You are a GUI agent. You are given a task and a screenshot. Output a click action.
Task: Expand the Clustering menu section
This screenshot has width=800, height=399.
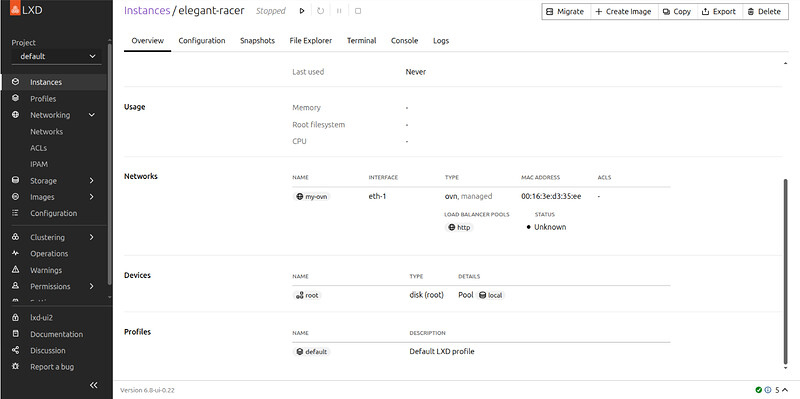[92, 237]
